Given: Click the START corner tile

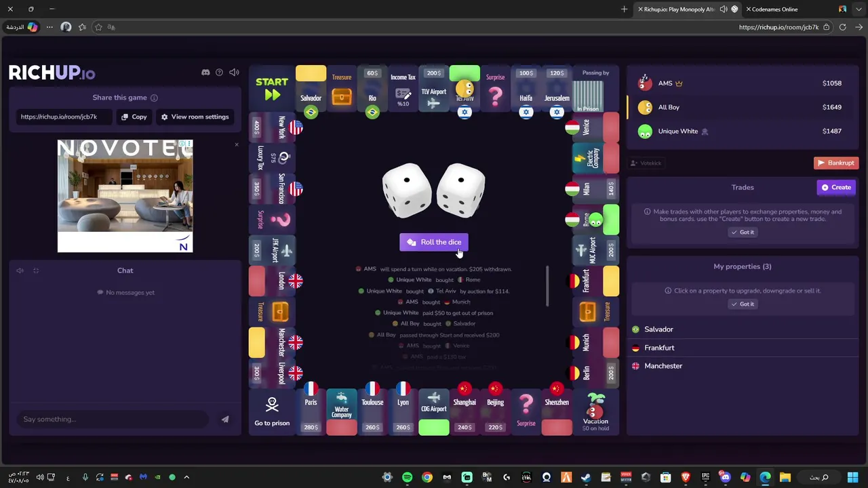Looking at the screenshot, I should pos(272,89).
